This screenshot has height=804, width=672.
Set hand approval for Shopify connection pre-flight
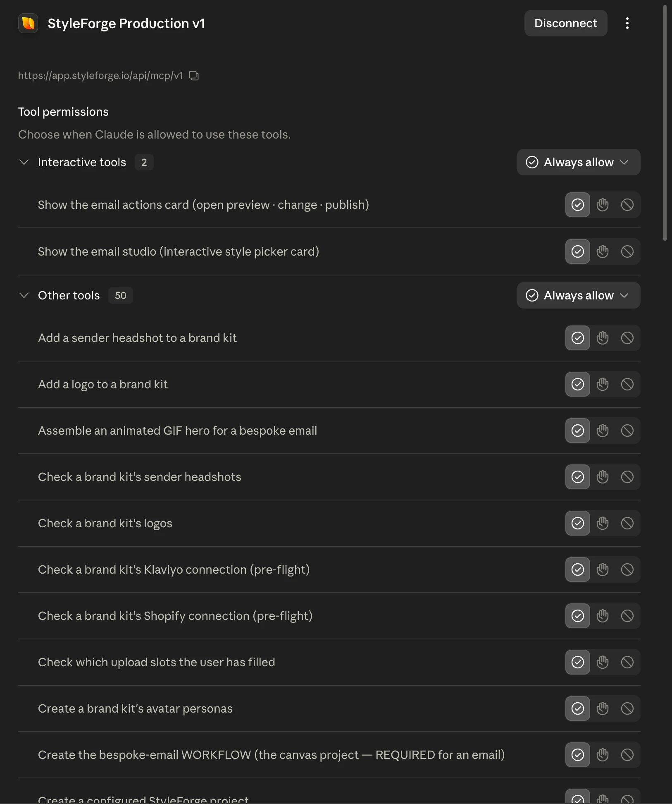tap(603, 616)
